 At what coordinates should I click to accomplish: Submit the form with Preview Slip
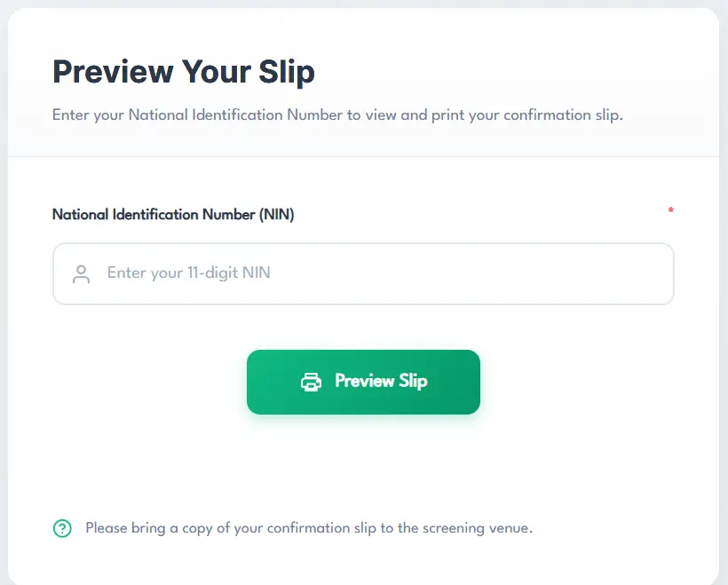coord(363,382)
